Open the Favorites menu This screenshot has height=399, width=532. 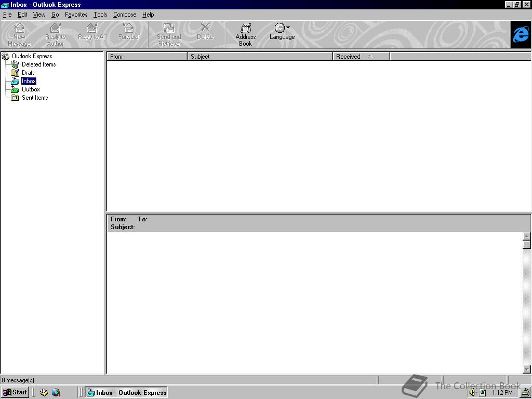point(76,15)
